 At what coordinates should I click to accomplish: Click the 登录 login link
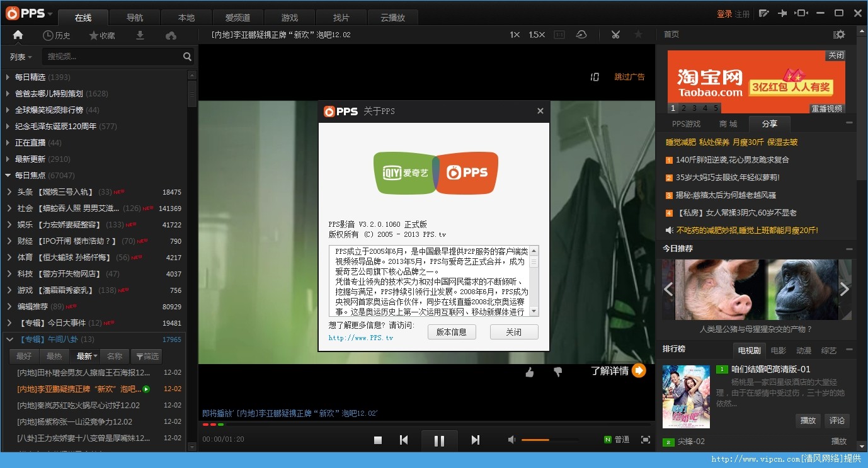(x=724, y=14)
